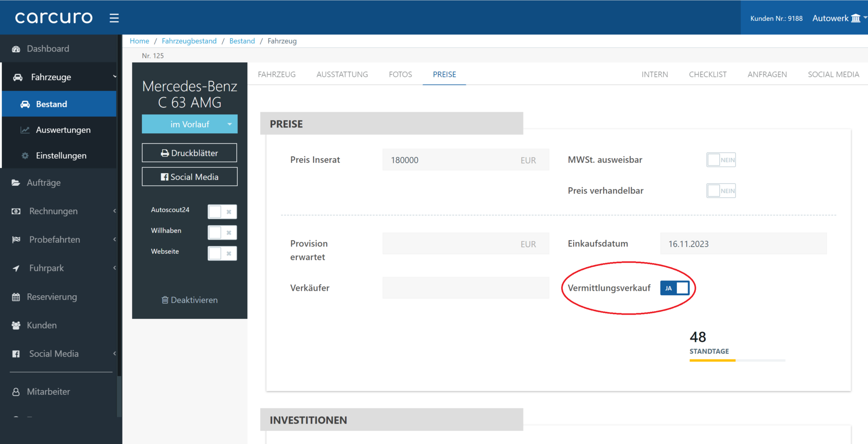Click the Bestand car icon
Screen dimensions: 868x444
coord(25,104)
